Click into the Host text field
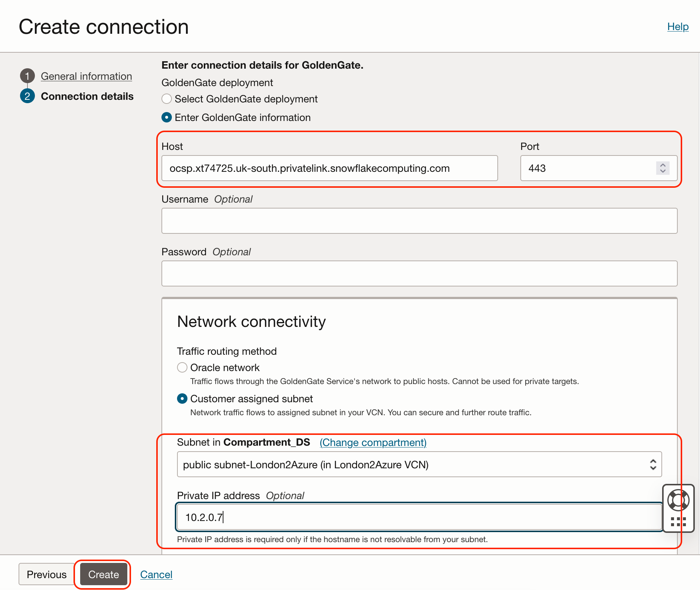This screenshot has width=700, height=590. tap(329, 168)
